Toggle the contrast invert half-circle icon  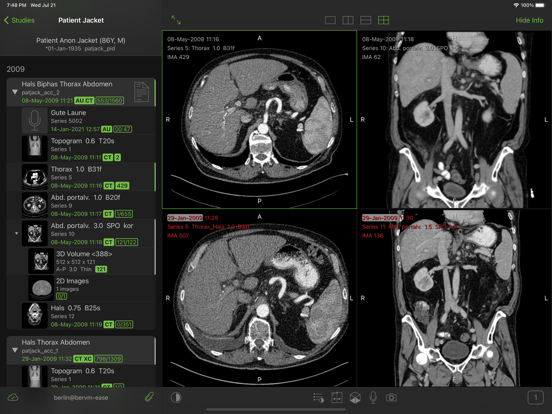(176, 397)
